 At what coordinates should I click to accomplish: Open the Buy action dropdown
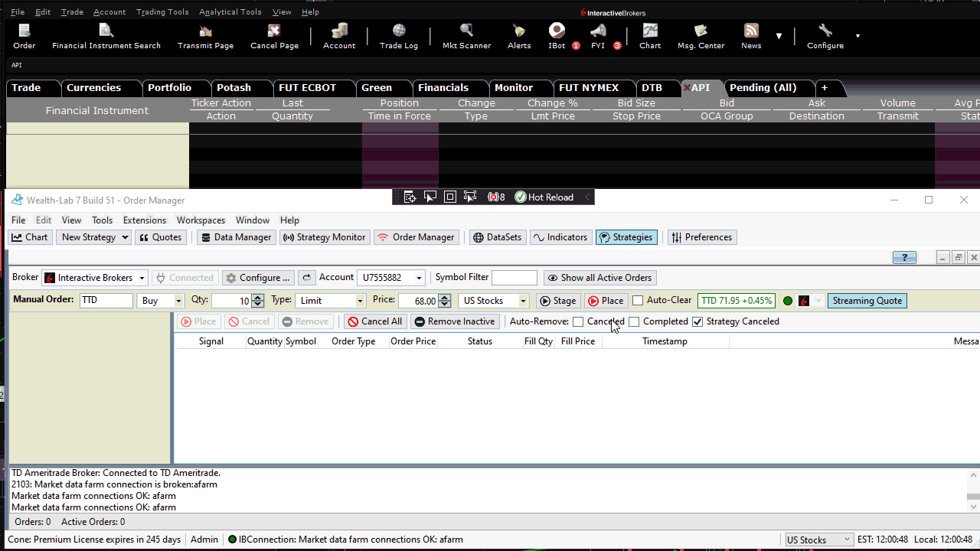(179, 302)
